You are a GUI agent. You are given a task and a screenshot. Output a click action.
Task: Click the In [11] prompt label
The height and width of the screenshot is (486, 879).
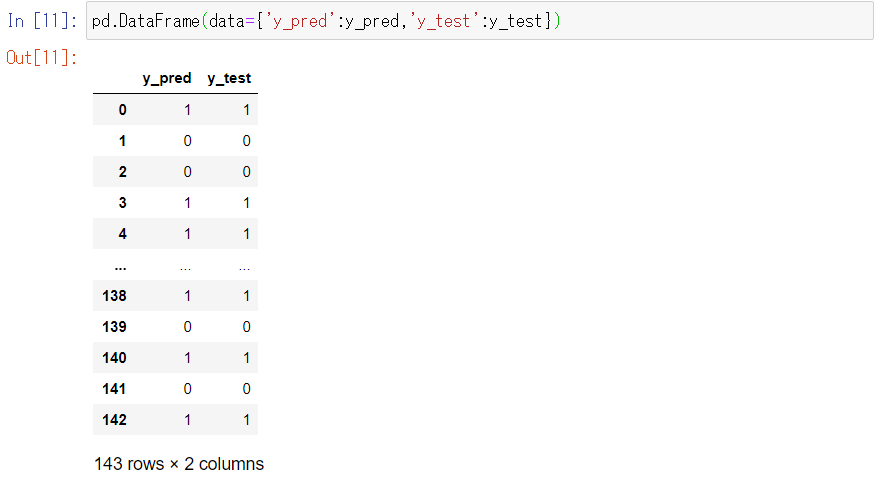[x=42, y=22]
